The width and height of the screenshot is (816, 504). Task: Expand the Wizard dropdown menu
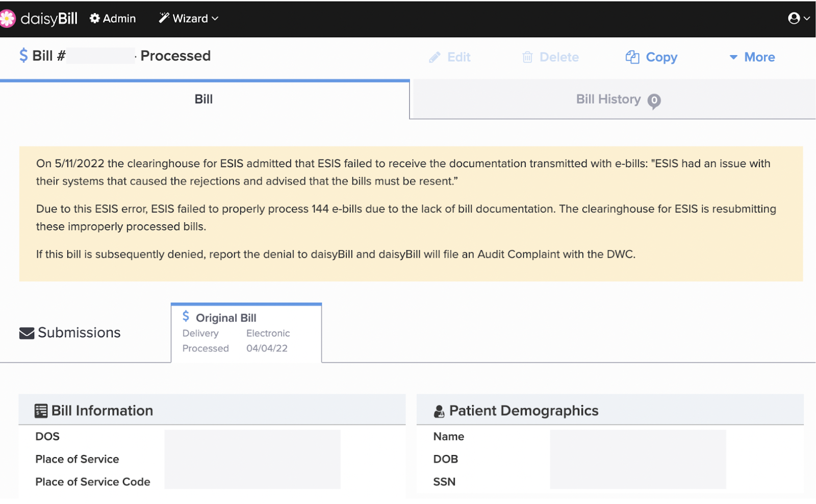[x=189, y=18]
